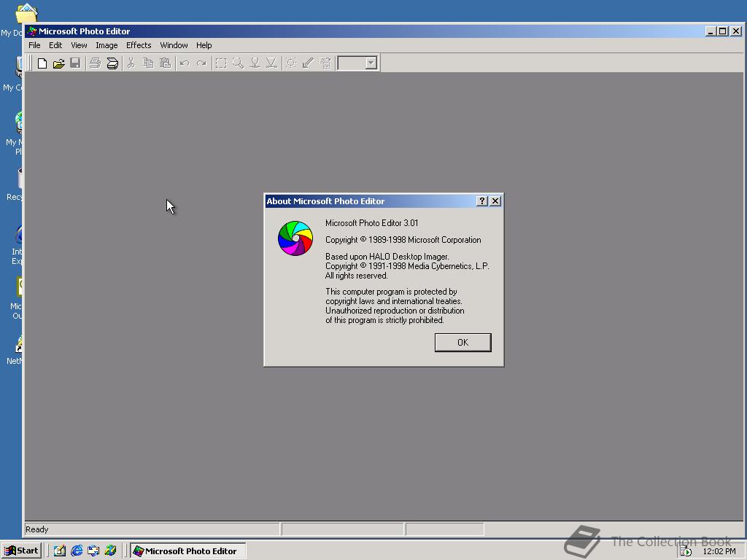Image resolution: width=747 pixels, height=560 pixels.
Task: Click the Paste clipboard toolbar icon
Action: pyautogui.click(x=165, y=63)
